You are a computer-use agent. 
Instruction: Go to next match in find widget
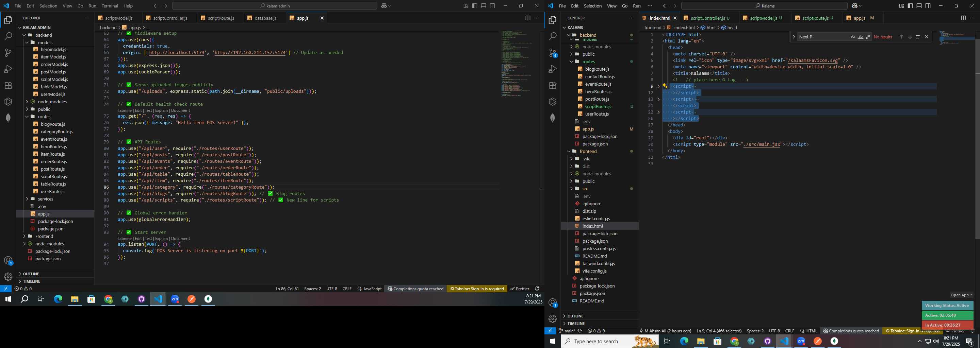910,37
